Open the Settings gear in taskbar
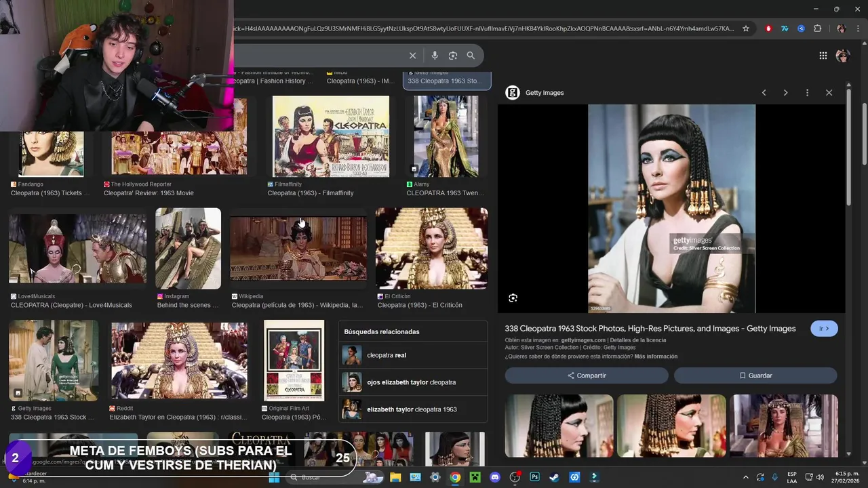The height and width of the screenshot is (488, 868). (435, 477)
